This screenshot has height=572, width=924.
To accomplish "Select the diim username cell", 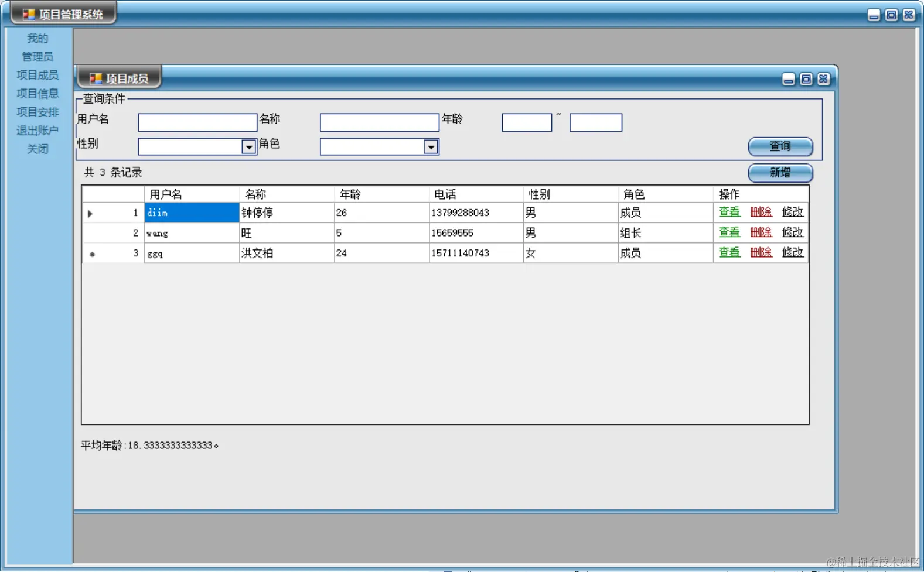I will point(192,213).
